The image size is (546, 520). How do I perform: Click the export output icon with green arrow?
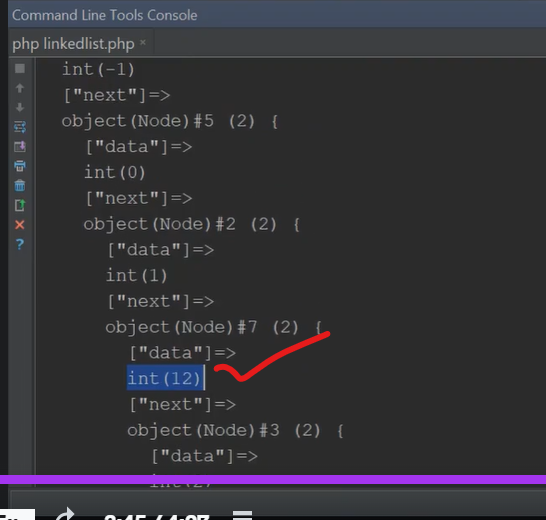click(x=20, y=205)
